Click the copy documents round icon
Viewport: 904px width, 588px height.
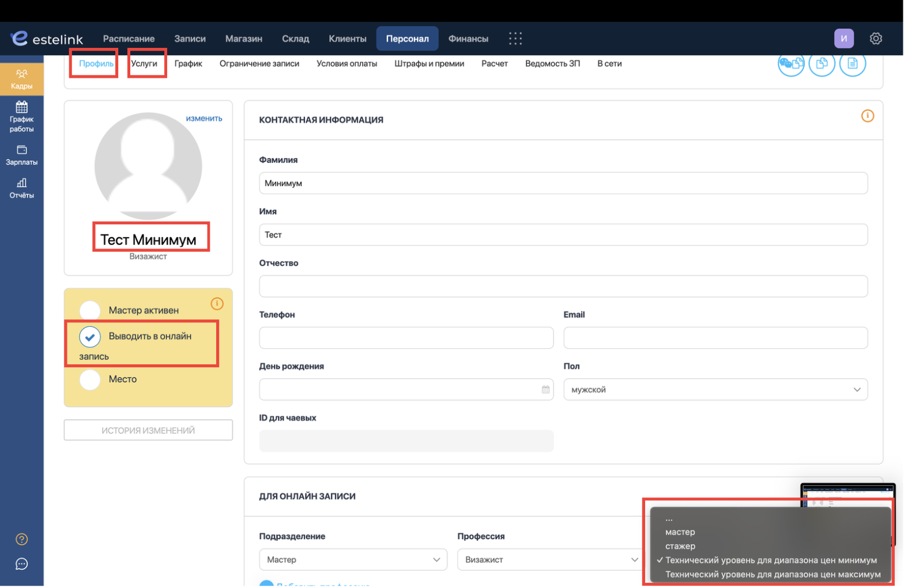coord(822,63)
